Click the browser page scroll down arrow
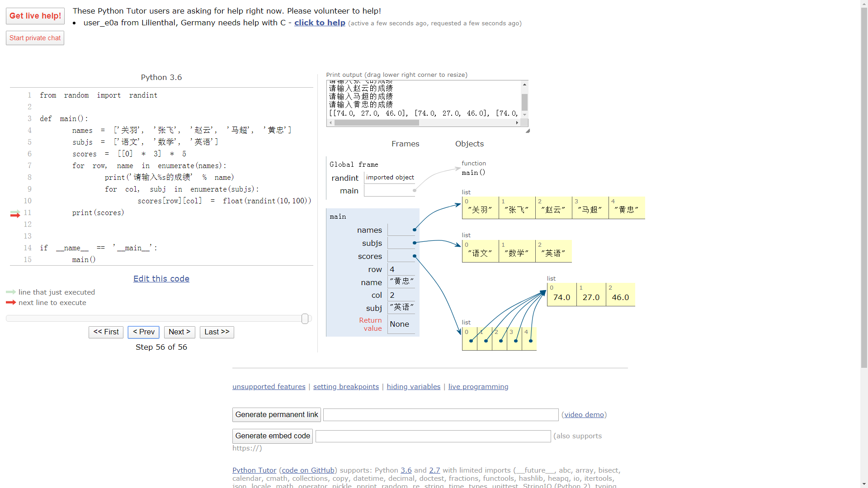 [x=864, y=484]
